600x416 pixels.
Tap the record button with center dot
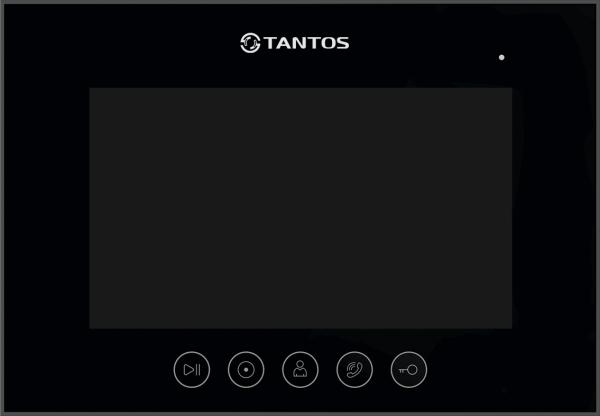pos(246,370)
